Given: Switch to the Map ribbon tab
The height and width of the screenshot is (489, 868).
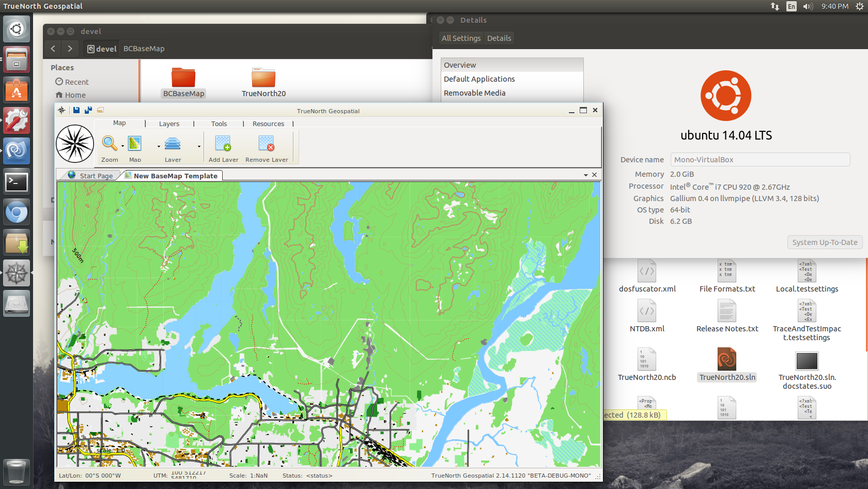Looking at the screenshot, I should pyautogui.click(x=119, y=123).
